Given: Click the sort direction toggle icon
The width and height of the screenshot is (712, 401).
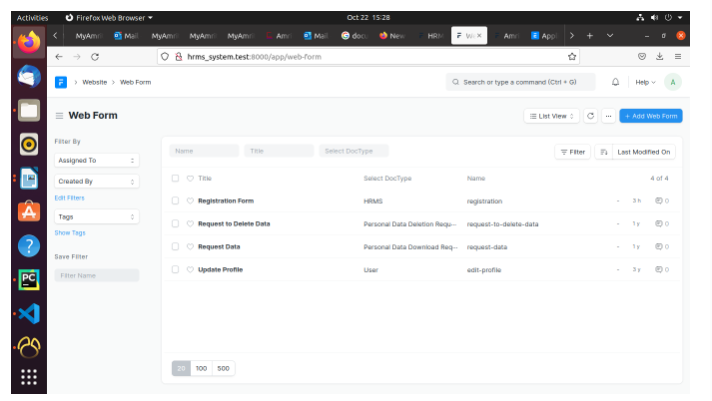Looking at the screenshot, I should point(602,152).
